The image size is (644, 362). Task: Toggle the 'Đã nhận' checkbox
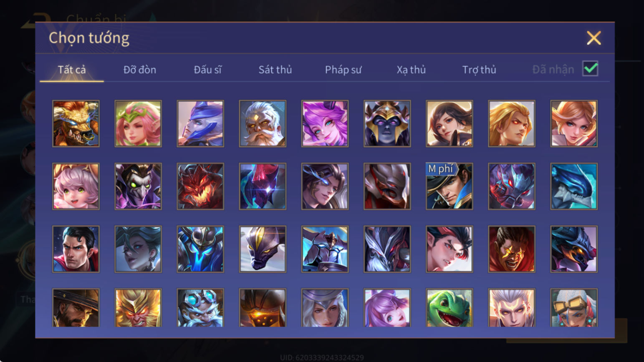pyautogui.click(x=590, y=69)
